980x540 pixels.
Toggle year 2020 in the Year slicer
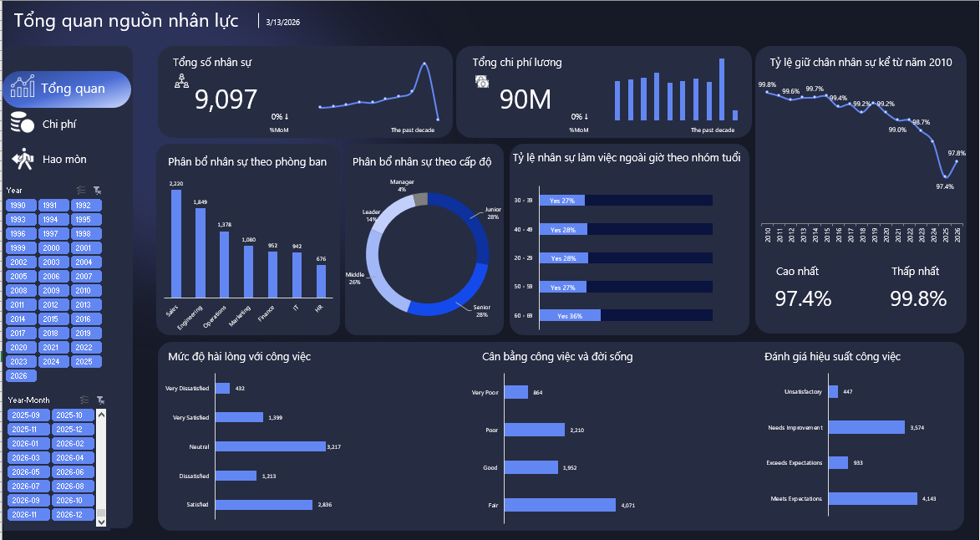(x=19, y=348)
